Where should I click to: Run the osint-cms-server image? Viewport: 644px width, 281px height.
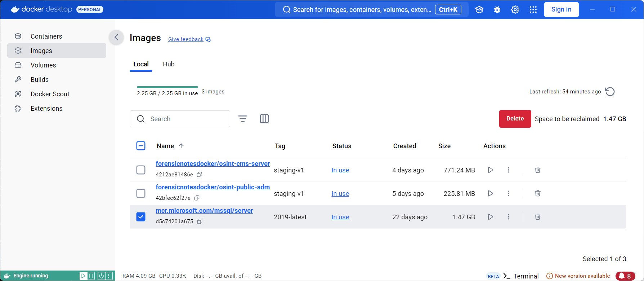pyautogui.click(x=490, y=170)
